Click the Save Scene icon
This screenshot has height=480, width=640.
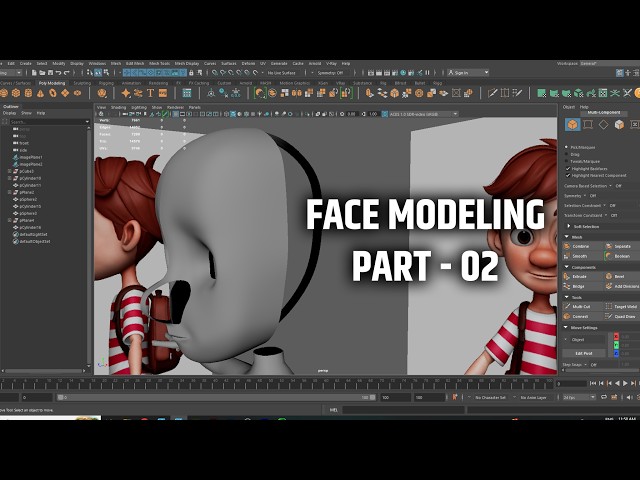(x=50, y=73)
